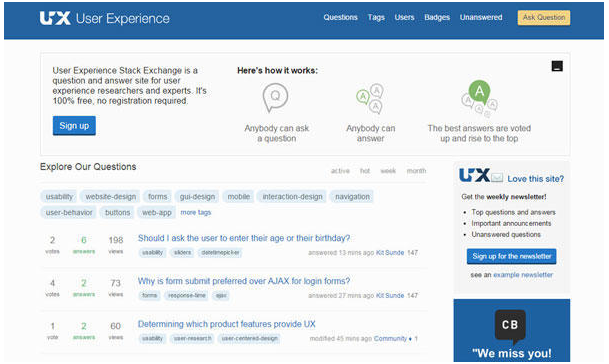609x364 pixels.
Task: Click the UX User Experience site logo
Action: 104,18
